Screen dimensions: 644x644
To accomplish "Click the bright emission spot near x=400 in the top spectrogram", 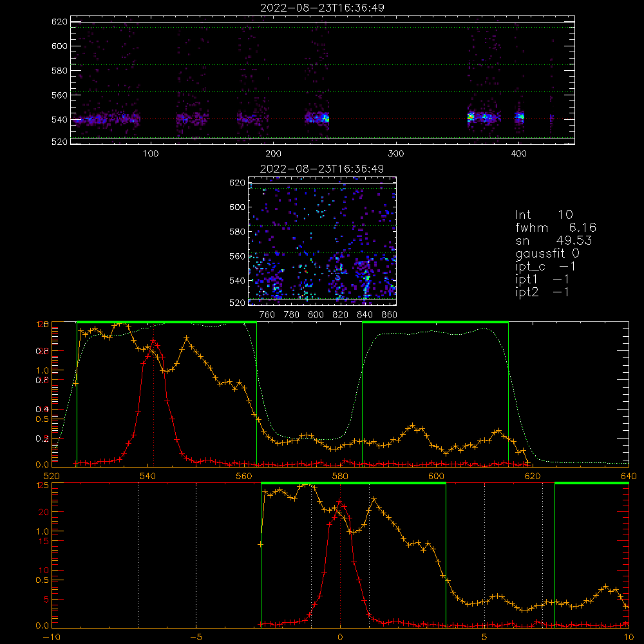I will pyautogui.click(x=520, y=117).
